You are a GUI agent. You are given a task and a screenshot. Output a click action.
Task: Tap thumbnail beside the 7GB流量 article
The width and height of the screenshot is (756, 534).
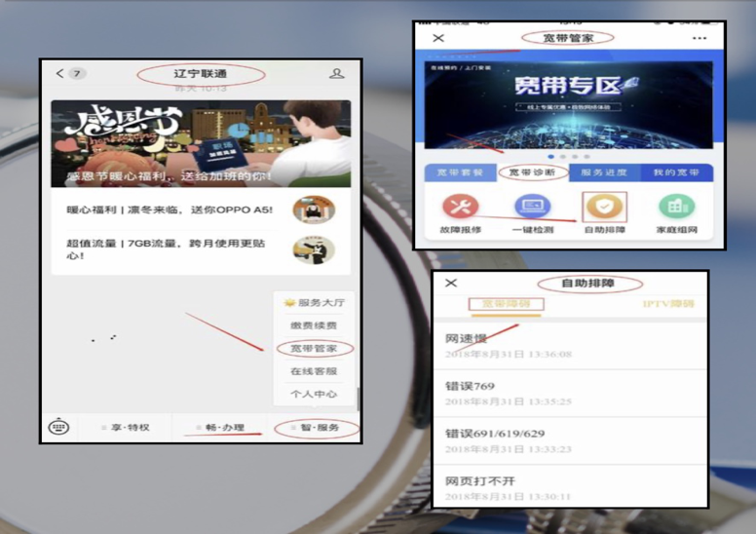tap(314, 249)
